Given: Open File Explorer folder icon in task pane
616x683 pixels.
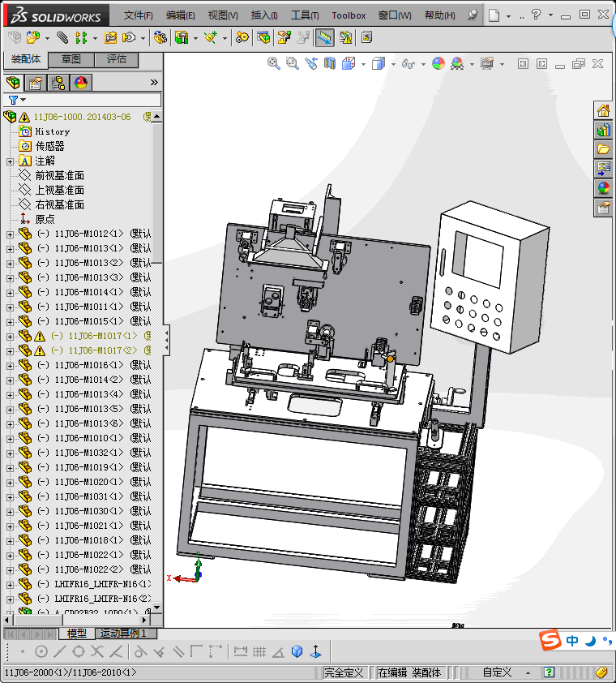Looking at the screenshot, I should click(603, 149).
